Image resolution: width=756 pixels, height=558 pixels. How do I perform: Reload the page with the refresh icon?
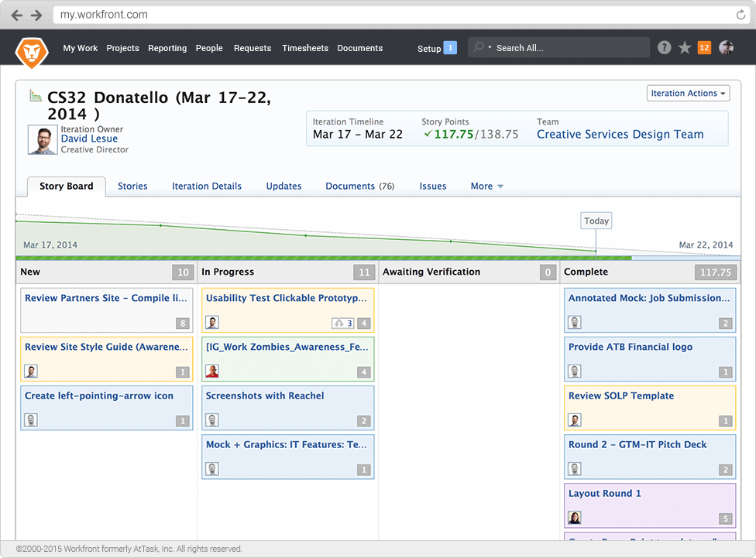741,15
